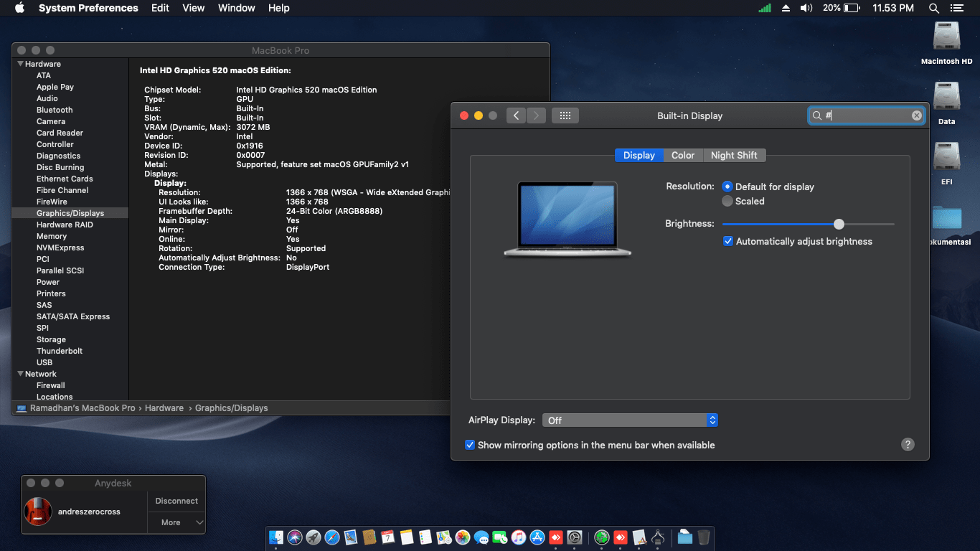Open blue folder stack in dock

(684, 537)
